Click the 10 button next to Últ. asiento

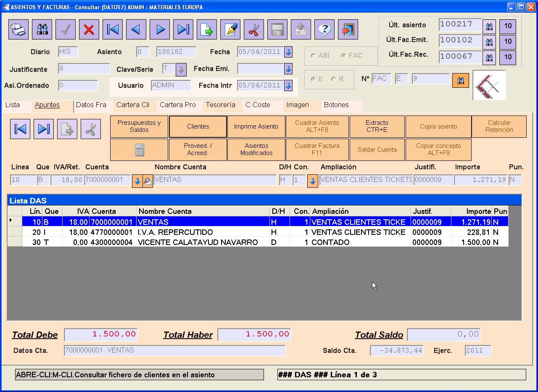508,26
